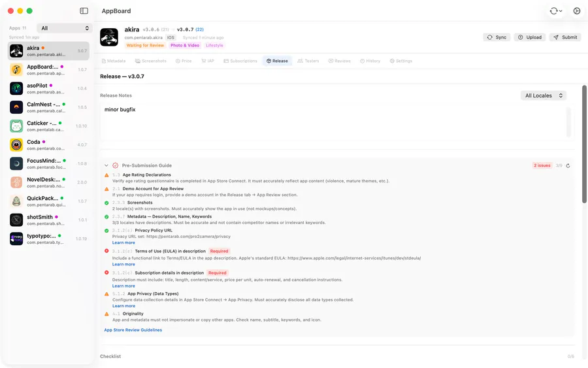Click the Required badge on Subscription details
588x368 pixels.
point(218,273)
